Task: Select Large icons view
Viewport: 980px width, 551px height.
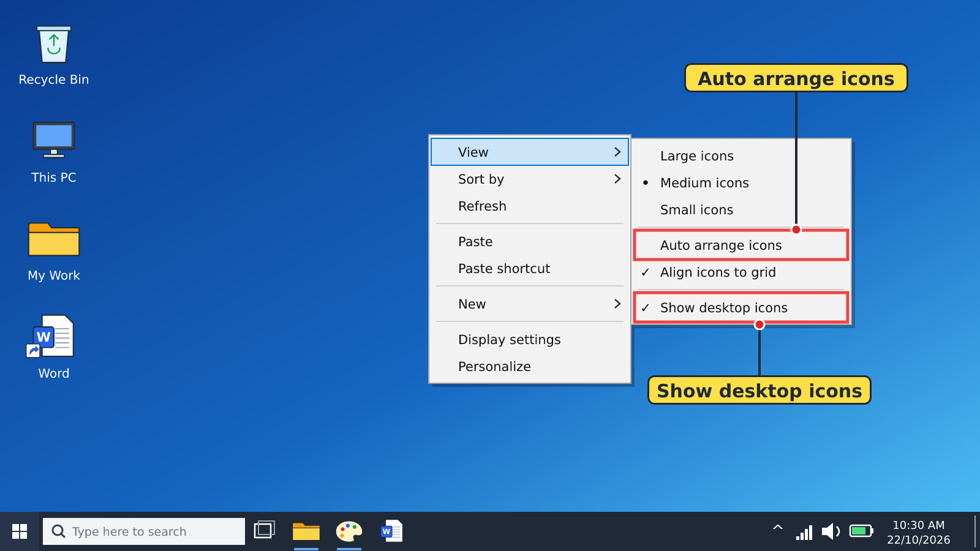Action: pos(741,156)
